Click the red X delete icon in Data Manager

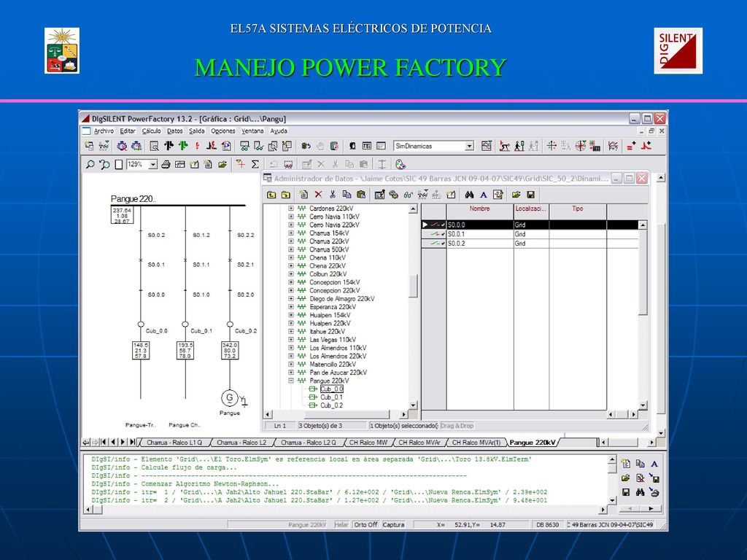pos(318,195)
